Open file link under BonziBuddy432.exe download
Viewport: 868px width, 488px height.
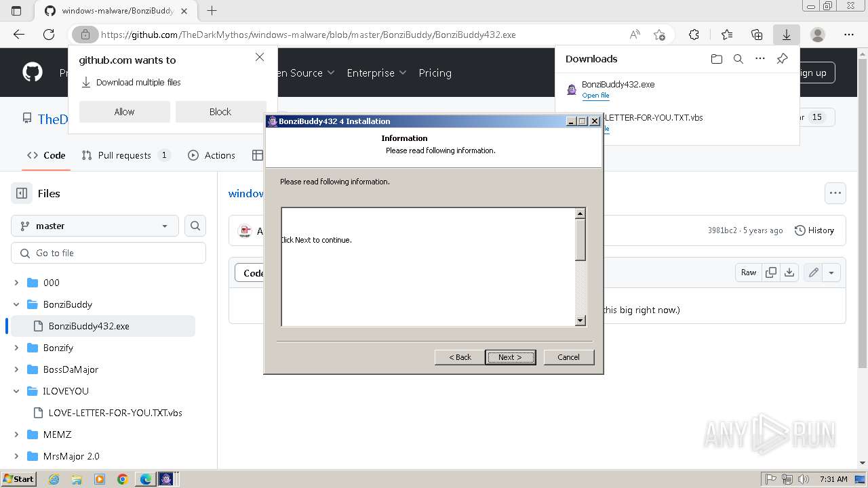tap(595, 96)
